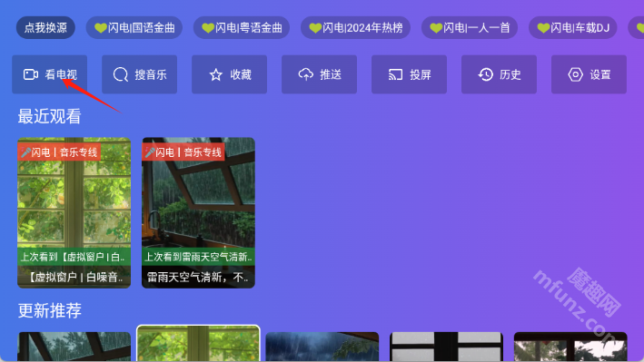Click the heart icon on 一人一首 chip
This screenshot has width=644, height=362.
tap(436, 28)
